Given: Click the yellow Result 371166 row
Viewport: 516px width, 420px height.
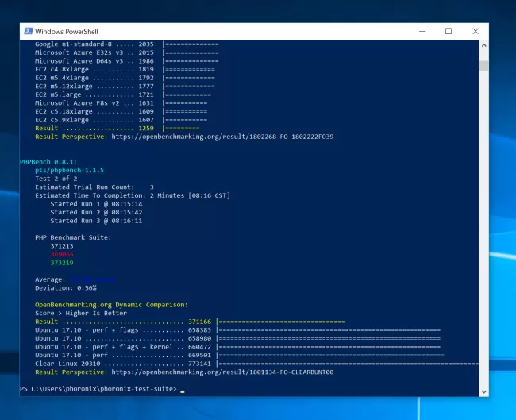Looking at the screenshot, I should [190, 322].
